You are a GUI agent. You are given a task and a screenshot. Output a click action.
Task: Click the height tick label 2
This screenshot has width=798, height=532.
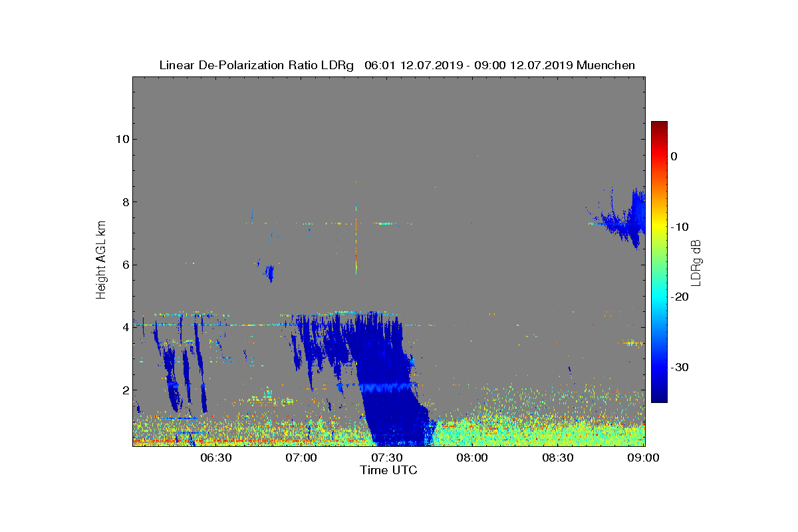(124, 390)
